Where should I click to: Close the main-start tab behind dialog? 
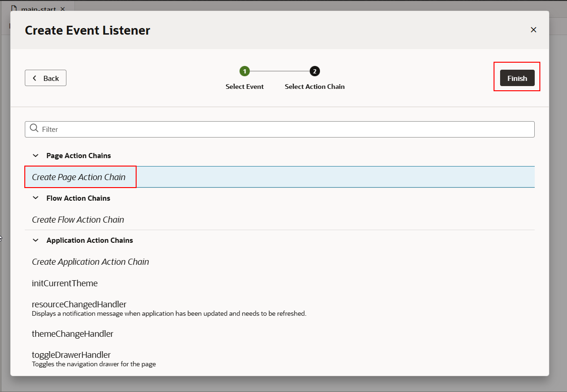coord(63,9)
